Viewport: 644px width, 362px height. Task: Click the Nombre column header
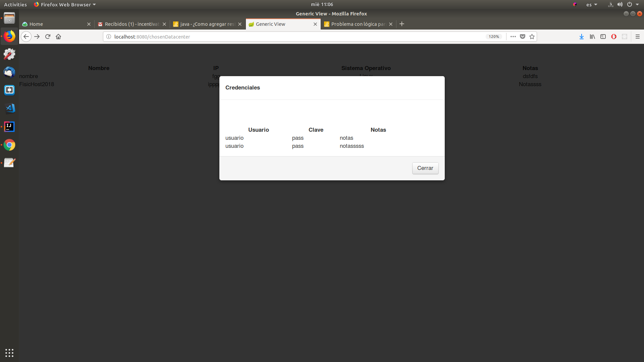click(99, 68)
